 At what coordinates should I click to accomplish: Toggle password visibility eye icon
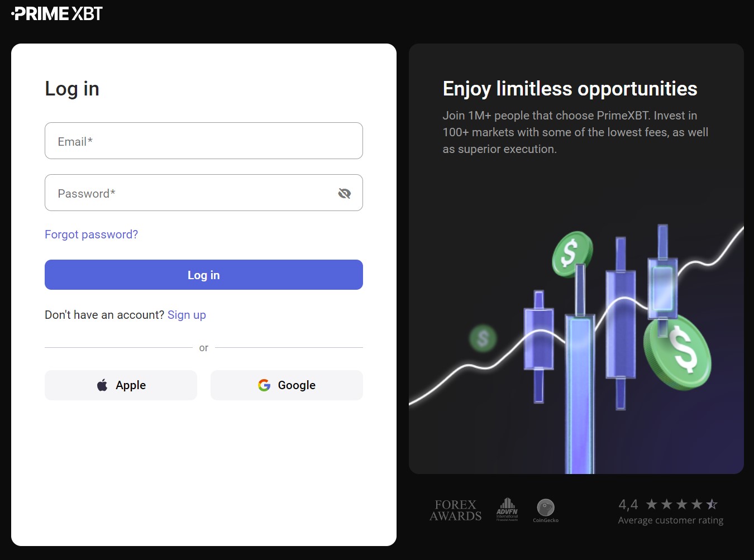tap(345, 193)
